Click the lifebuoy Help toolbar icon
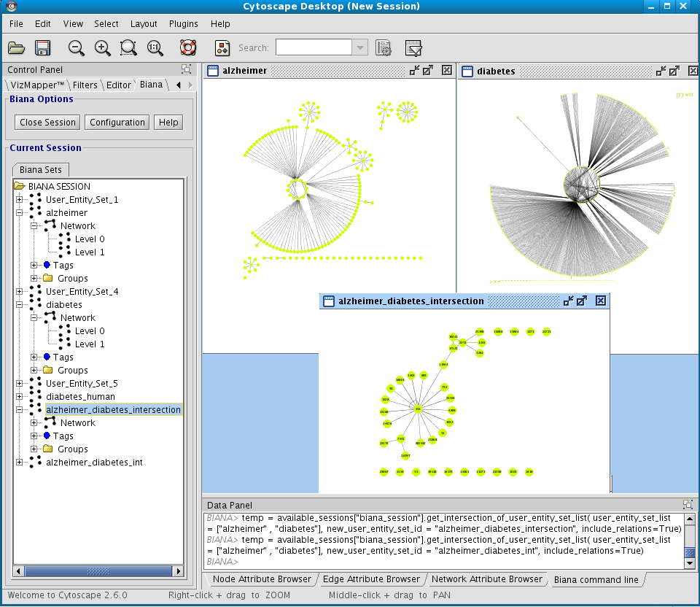The width and height of the screenshot is (700, 607). [188, 48]
